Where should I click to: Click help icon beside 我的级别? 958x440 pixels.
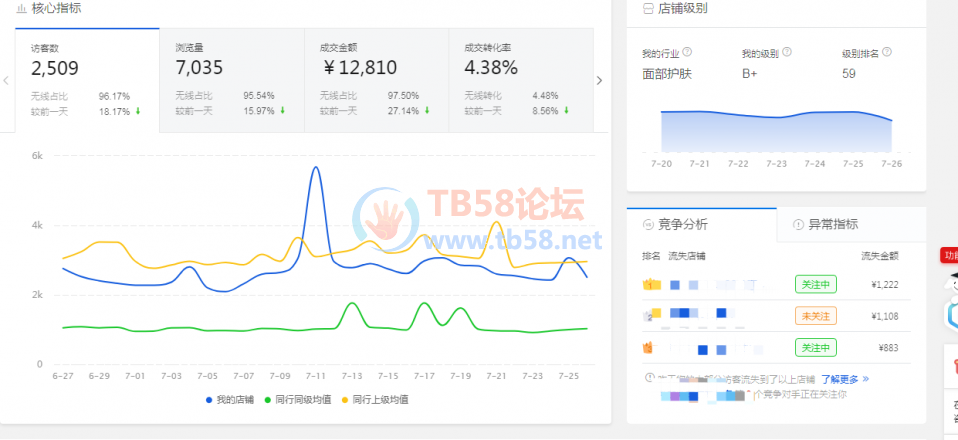click(787, 52)
